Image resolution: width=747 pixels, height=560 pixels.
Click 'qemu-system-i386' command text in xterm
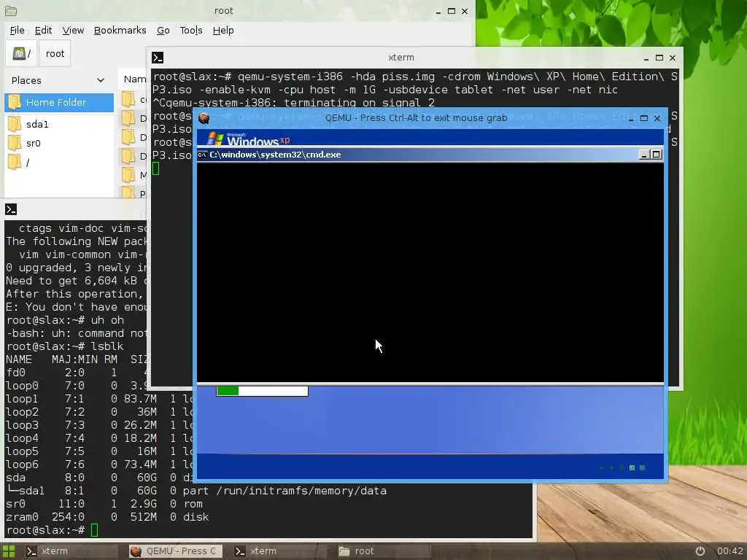click(290, 77)
